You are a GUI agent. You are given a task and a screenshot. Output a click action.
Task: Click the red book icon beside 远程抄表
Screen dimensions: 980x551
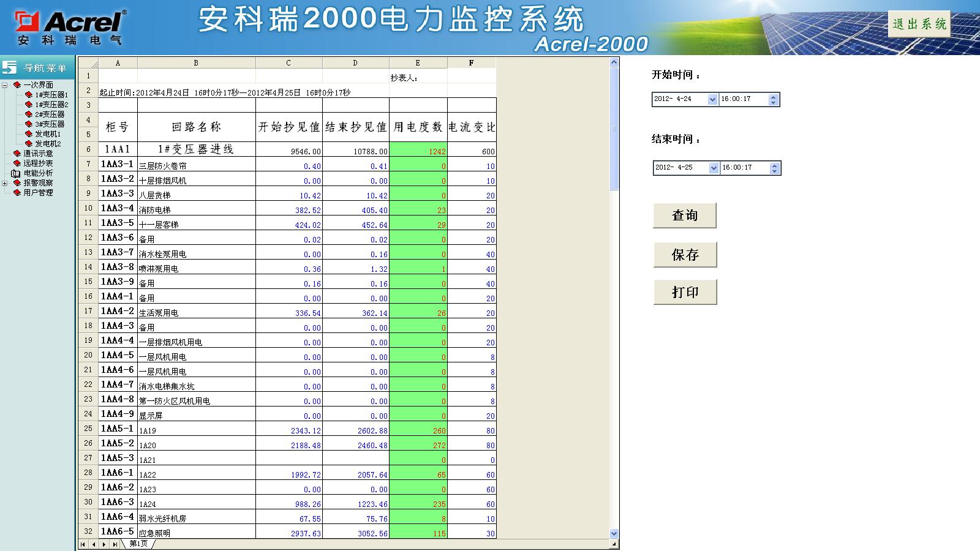[17, 163]
